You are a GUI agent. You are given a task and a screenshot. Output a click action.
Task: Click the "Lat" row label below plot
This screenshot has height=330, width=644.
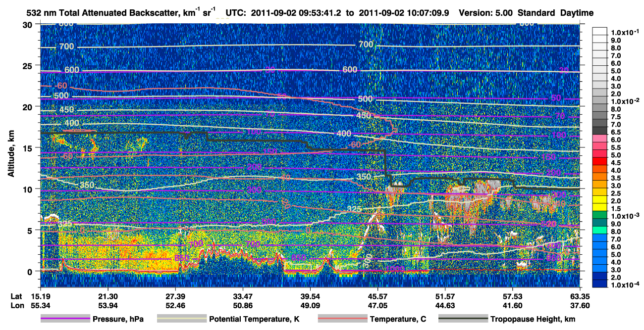[17, 296]
